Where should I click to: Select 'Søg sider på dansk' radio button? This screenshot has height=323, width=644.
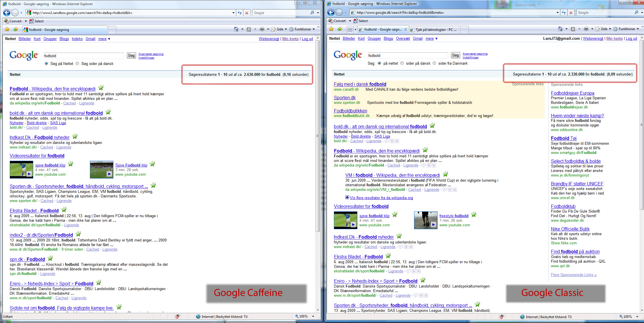click(77, 64)
